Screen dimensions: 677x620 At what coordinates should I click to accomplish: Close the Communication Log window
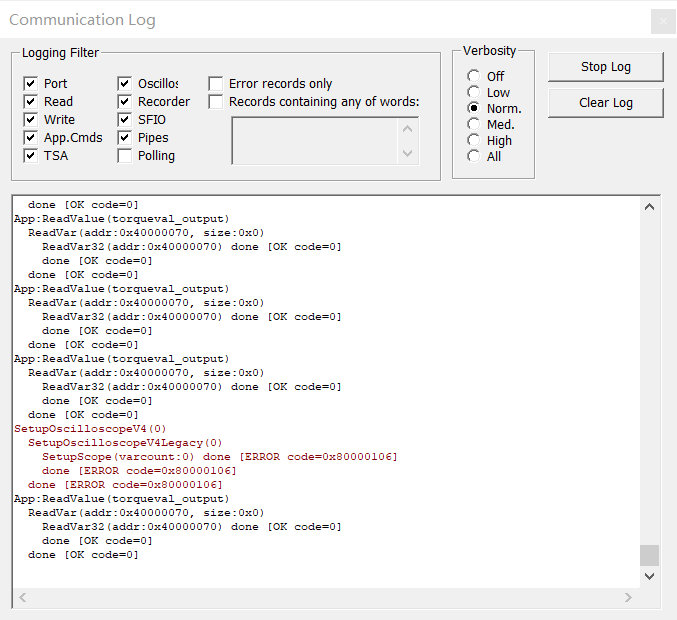tap(662, 21)
